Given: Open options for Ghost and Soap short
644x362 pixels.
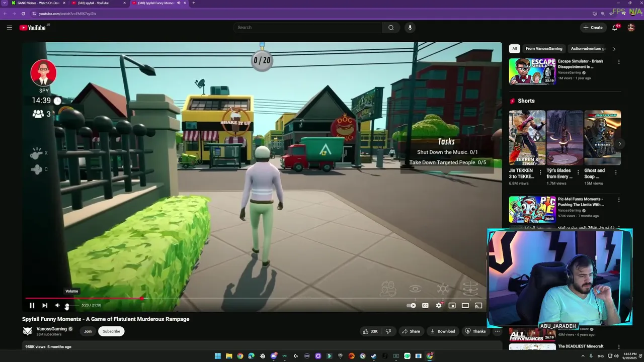Looking at the screenshot, I should click(616, 172).
